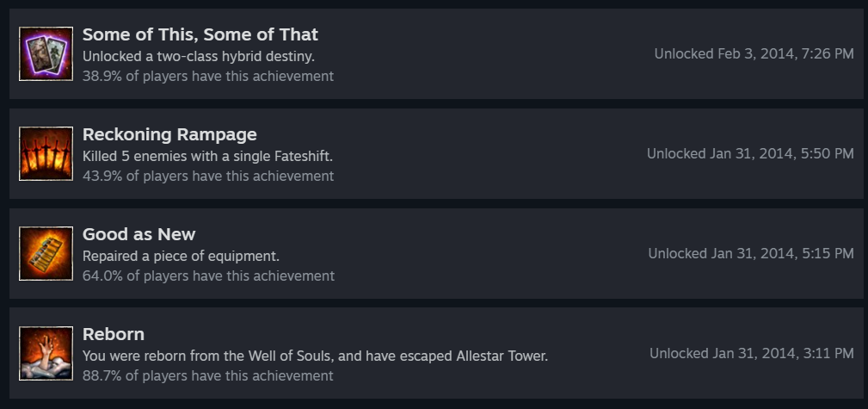
Task: Select the Good as New title
Action: pyautogui.click(x=139, y=234)
